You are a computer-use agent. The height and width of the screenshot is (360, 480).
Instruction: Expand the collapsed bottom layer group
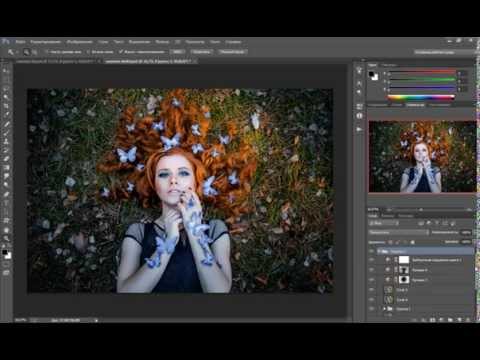pyautogui.click(x=384, y=309)
